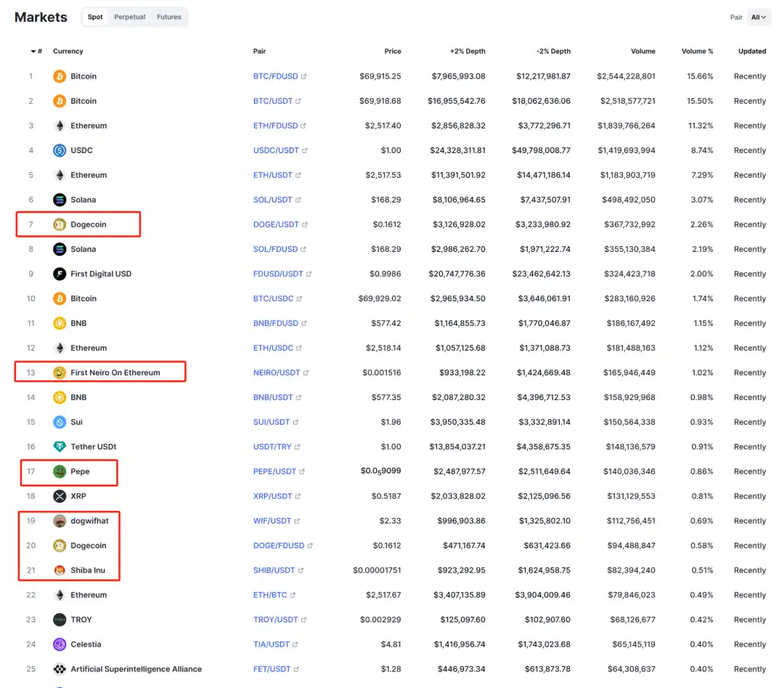The image size is (784, 688).
Task: Click the USDC coin icon
Action: pos(60,150)
